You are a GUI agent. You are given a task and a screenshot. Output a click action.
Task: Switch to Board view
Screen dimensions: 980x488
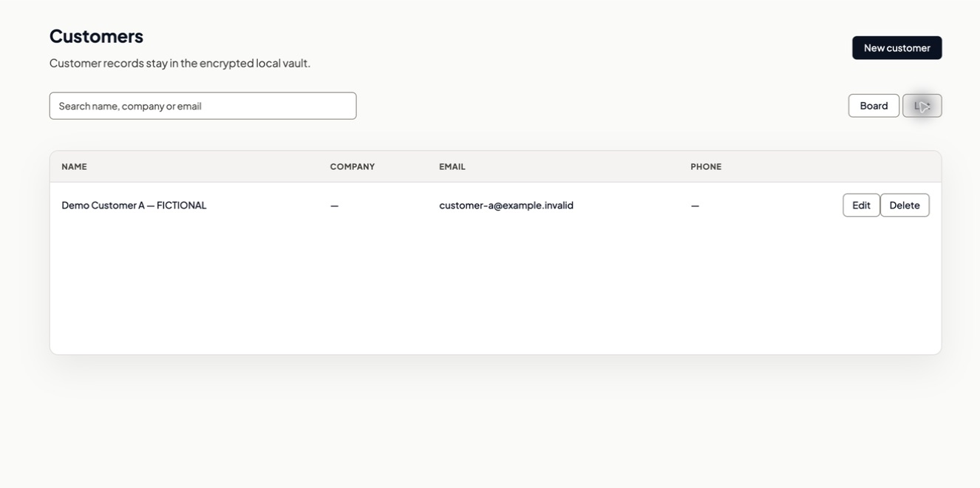coord(874,106)
